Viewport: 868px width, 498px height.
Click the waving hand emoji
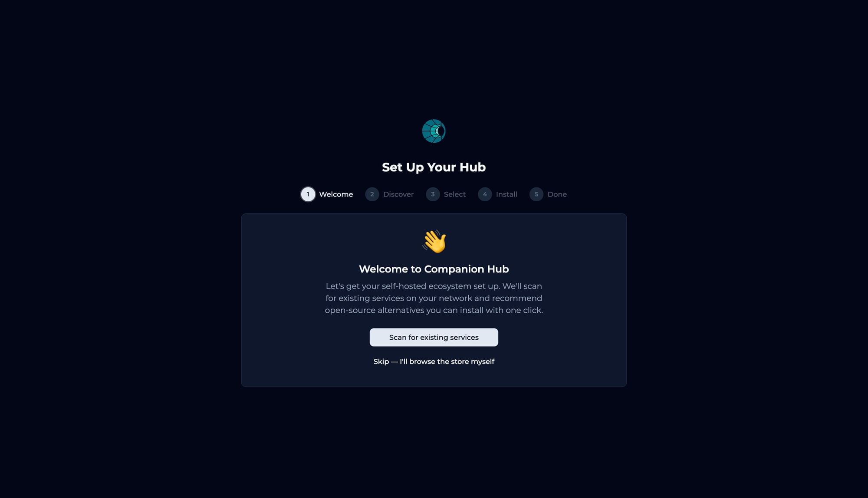point(434,241)
